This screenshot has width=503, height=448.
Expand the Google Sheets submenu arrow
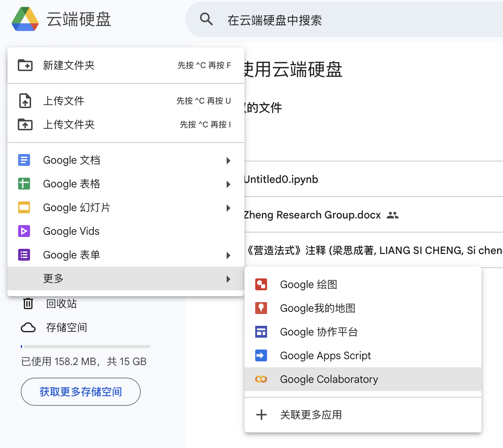[x=228, y=184]
